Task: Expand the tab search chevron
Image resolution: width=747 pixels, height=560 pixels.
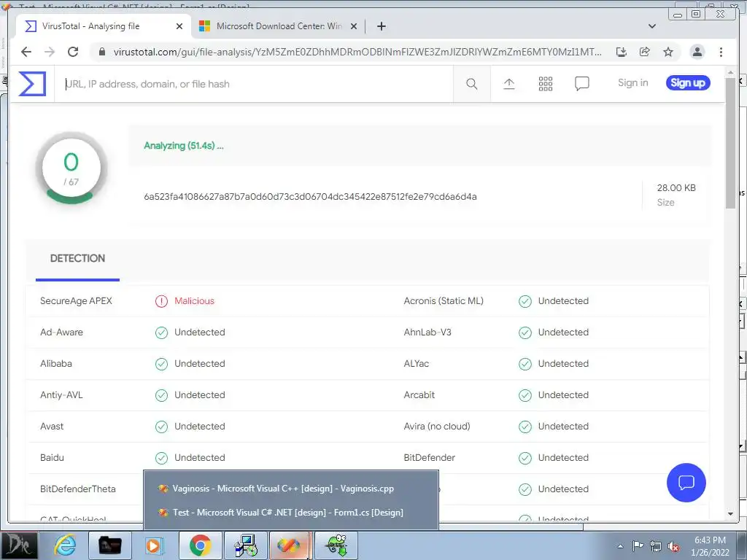Action: 652,26
